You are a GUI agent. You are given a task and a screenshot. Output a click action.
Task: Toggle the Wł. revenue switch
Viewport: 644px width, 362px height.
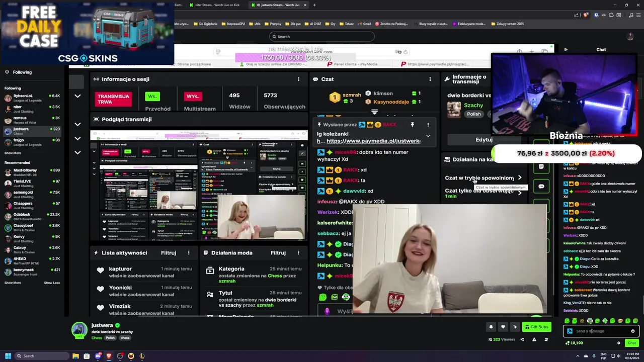coord(152,96)
